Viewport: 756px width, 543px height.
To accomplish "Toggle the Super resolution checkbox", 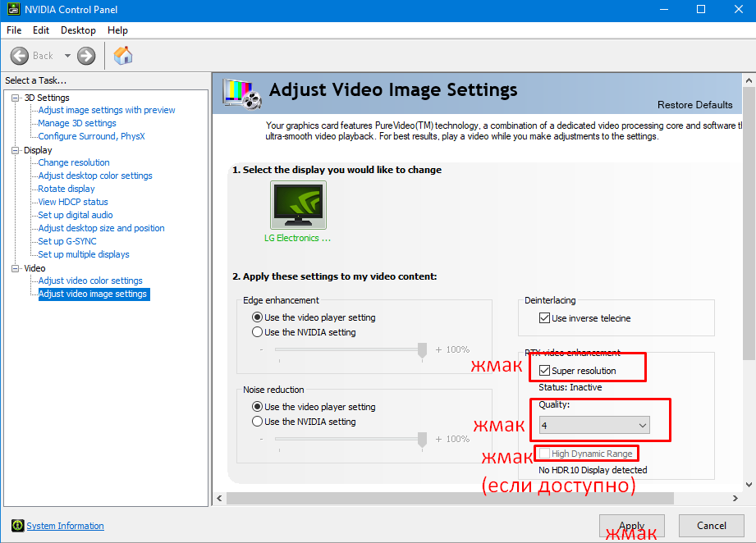I will coord(544,371).
